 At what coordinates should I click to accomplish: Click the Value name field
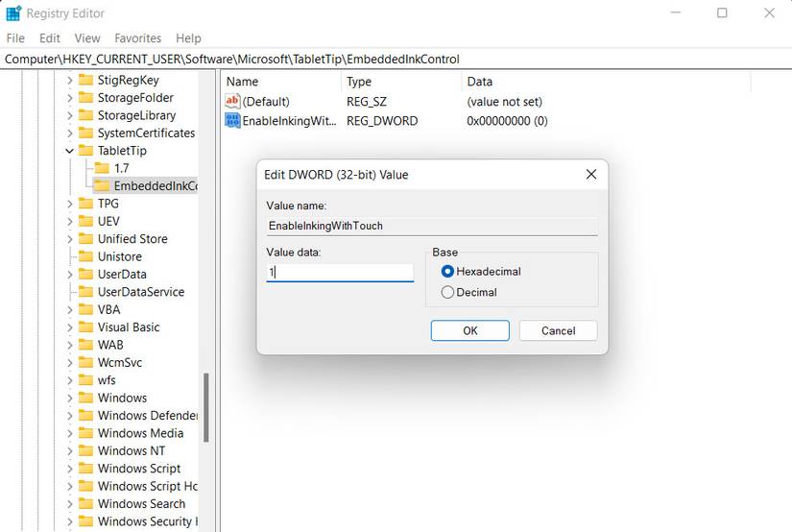[432, 226]
